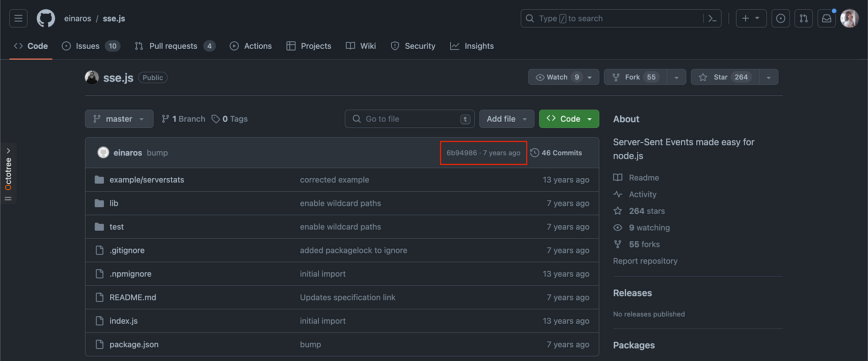Screen dimensions: 868x361
Task: Open the hamburger navigation menu
Action: [x=18, y=19]
